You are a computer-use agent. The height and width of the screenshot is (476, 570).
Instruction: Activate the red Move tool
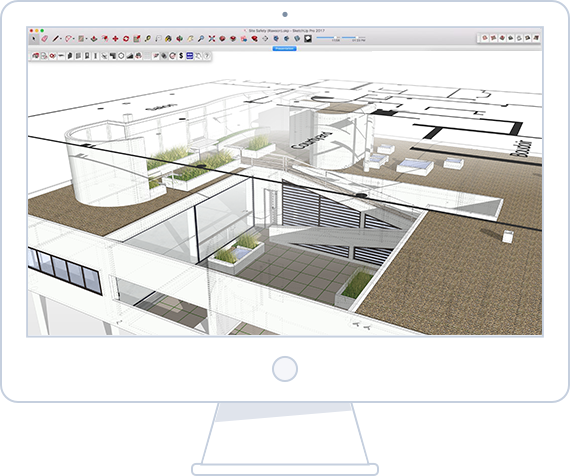tap(115, 39)
